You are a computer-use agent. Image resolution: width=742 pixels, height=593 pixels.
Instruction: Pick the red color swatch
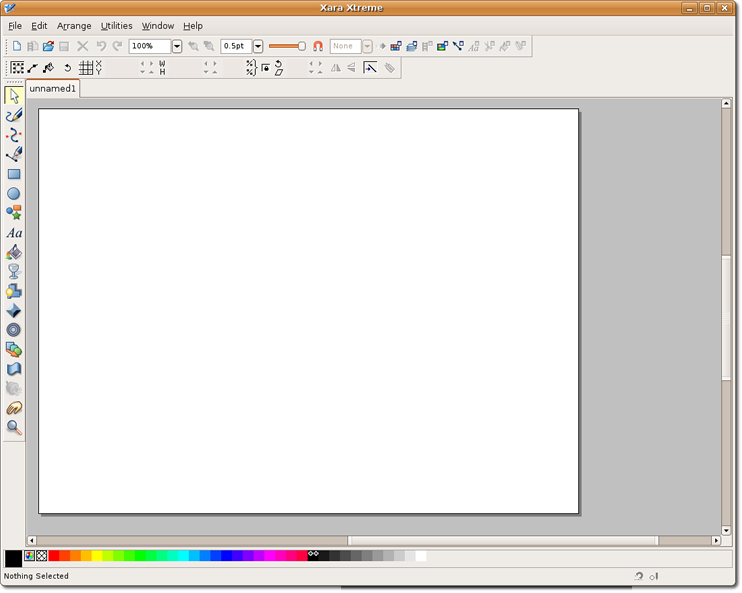click(54, 556)
